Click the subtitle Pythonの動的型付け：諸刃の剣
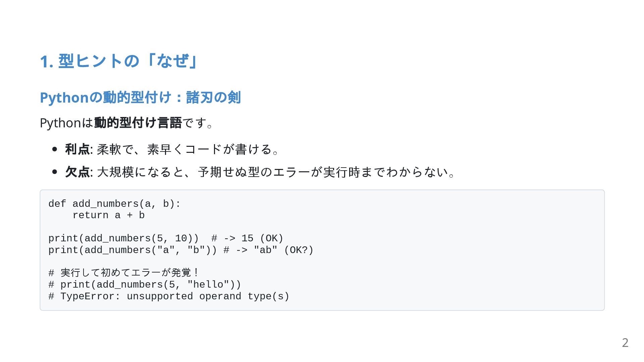 coord(140,98)
